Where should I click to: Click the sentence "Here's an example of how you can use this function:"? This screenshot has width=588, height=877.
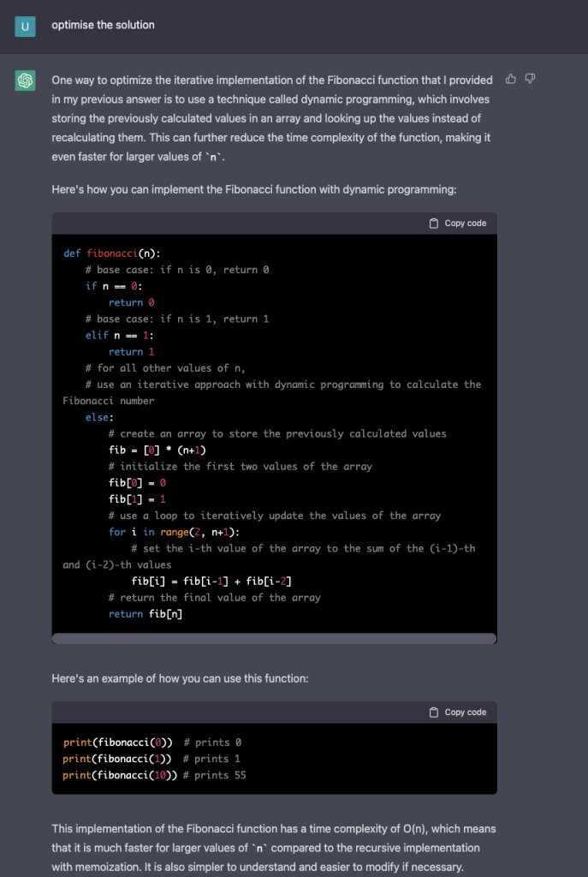(x=180, y=678)
